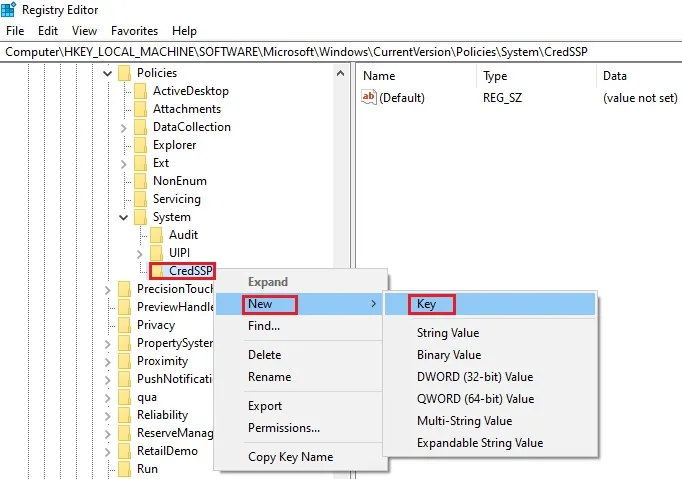Select the CredSSP key label
Image resolution: width=682 pixels, height=479 pixels.
pos(191,271)
